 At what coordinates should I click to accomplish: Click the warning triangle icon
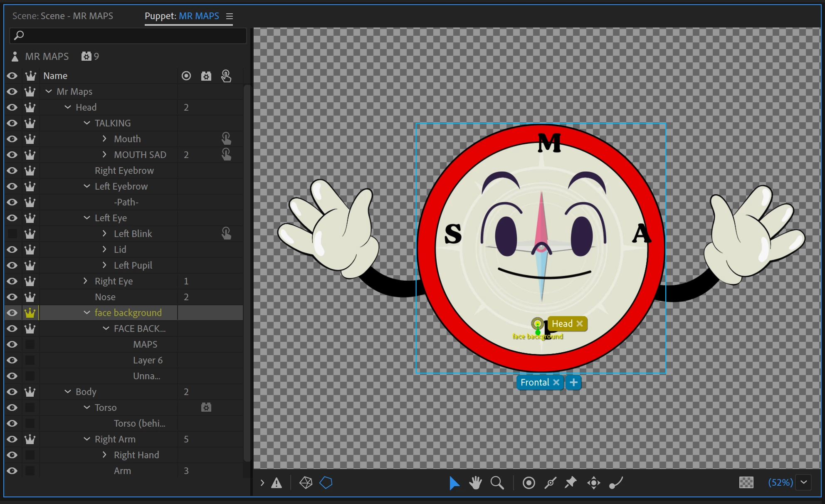pos(277,483)
